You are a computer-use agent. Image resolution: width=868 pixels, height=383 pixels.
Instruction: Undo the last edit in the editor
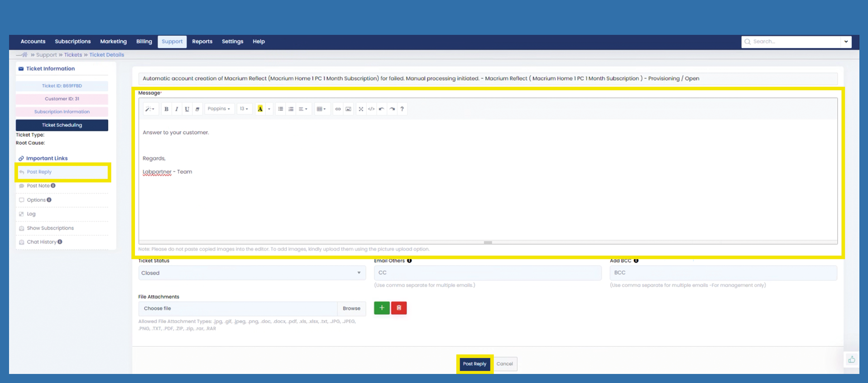pyautogui.click(x=382, y=109)
